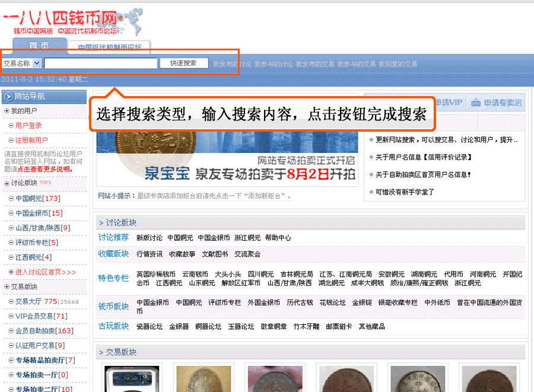Click into the search text field
Viewport: 534px width, 392px height.
(x=100, y=63)
